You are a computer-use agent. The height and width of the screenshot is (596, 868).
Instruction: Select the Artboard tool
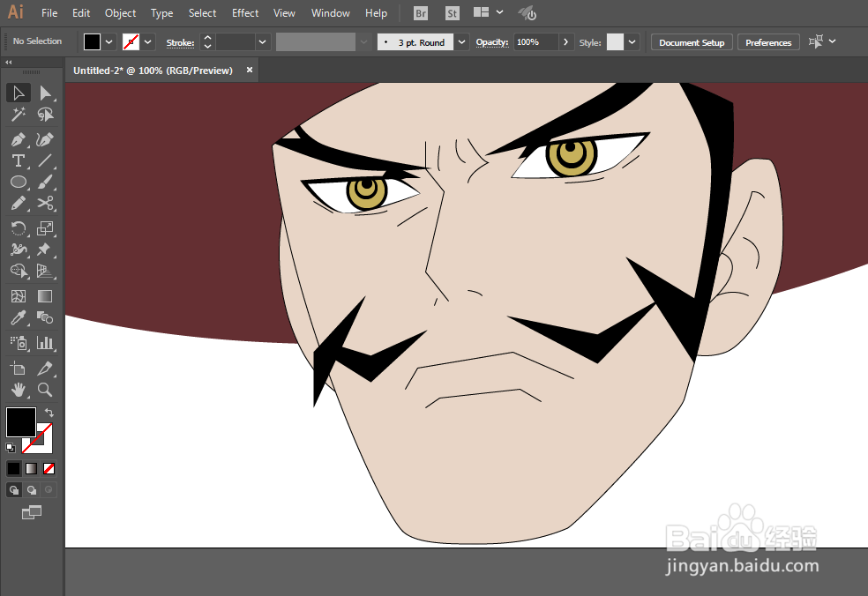(x=19, y=368)
